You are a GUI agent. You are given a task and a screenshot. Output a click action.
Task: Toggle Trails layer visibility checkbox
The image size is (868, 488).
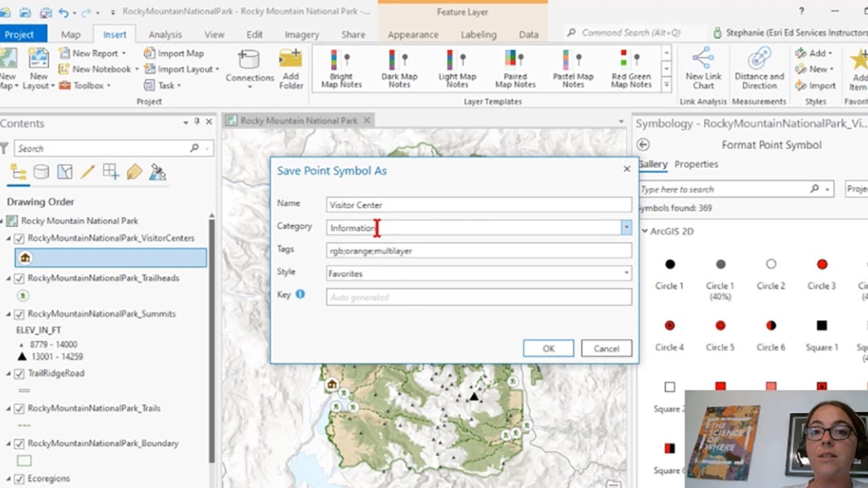click(x=19, y=409)
